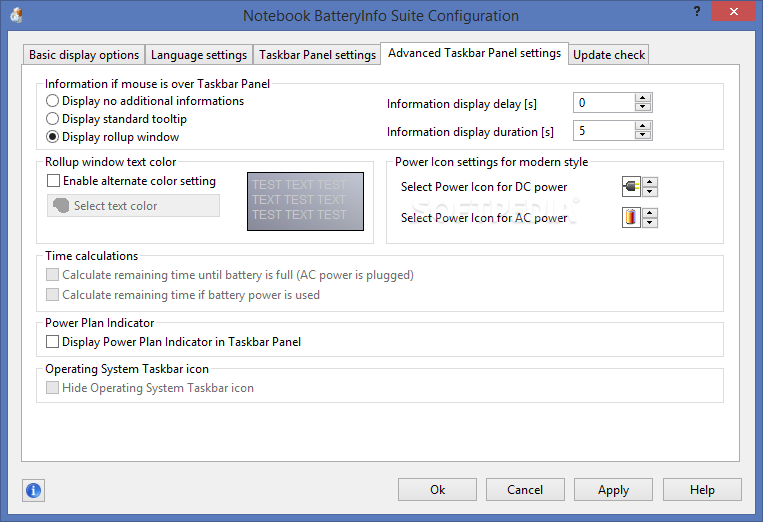Click the Ok button

coord(437,489)
